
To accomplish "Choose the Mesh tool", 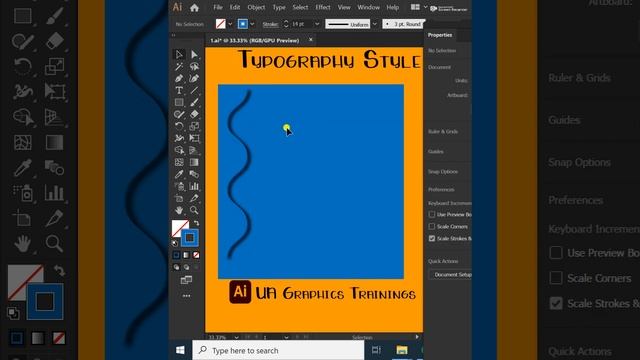I will (x=179, y=162).
